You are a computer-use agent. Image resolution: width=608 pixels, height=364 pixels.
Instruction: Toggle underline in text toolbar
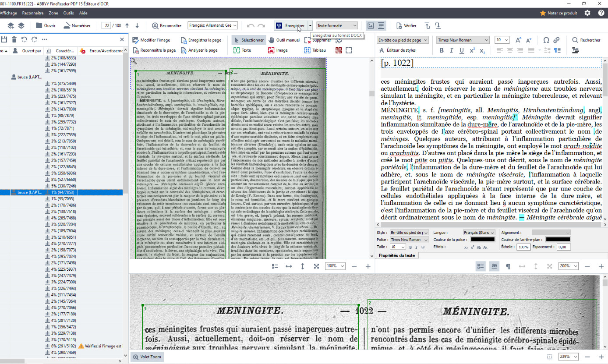462,50
